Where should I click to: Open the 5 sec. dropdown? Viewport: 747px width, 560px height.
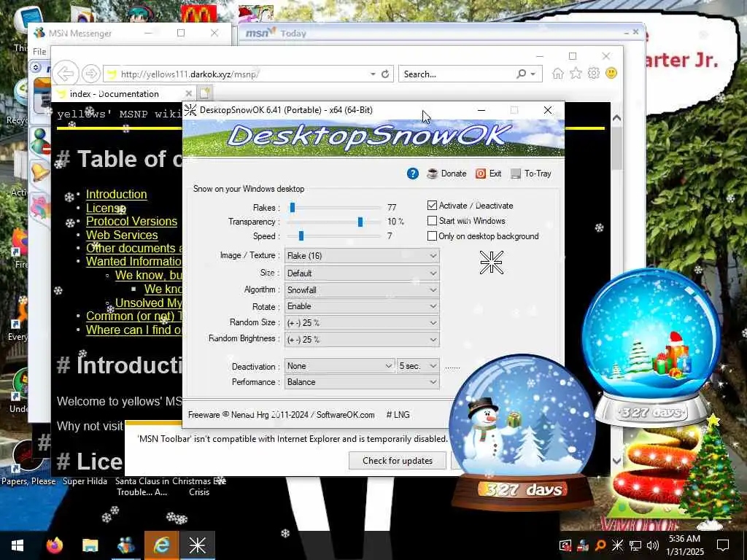(418, 366)
